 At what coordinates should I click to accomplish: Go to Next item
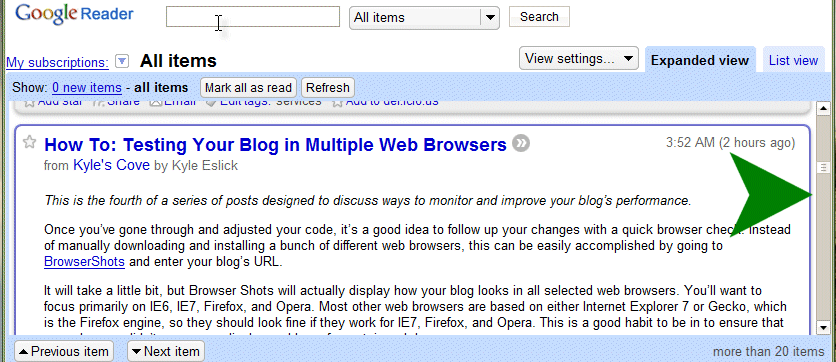(x=165, y=351)
